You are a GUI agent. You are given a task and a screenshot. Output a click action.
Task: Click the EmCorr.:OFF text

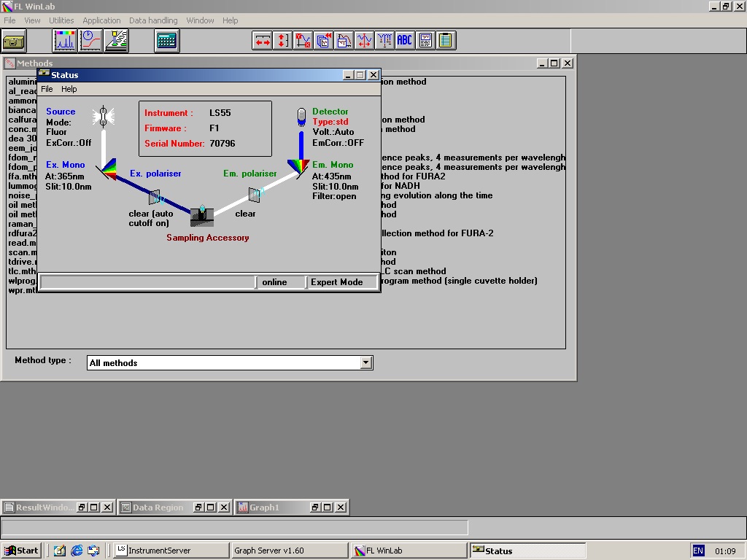tap(338, 143)
